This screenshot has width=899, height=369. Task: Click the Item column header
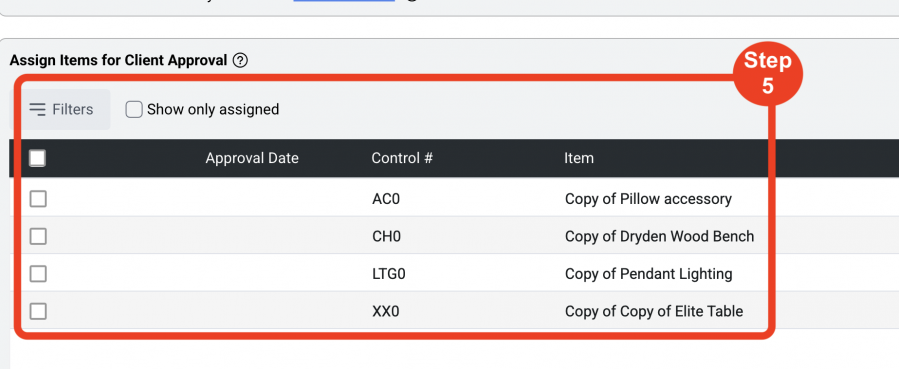click(579, 158)
